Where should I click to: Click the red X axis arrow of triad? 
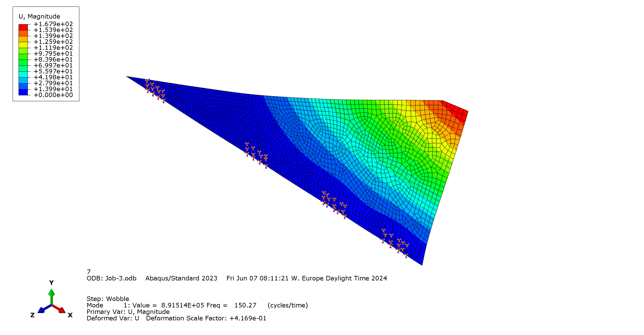(x=61, y=310)
